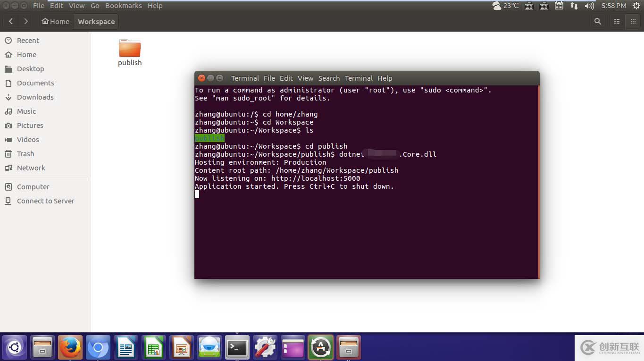The height and width of the screenshot is (361, 644).
Task: Open the publish folder in Files
Action: tap(130, 52)
